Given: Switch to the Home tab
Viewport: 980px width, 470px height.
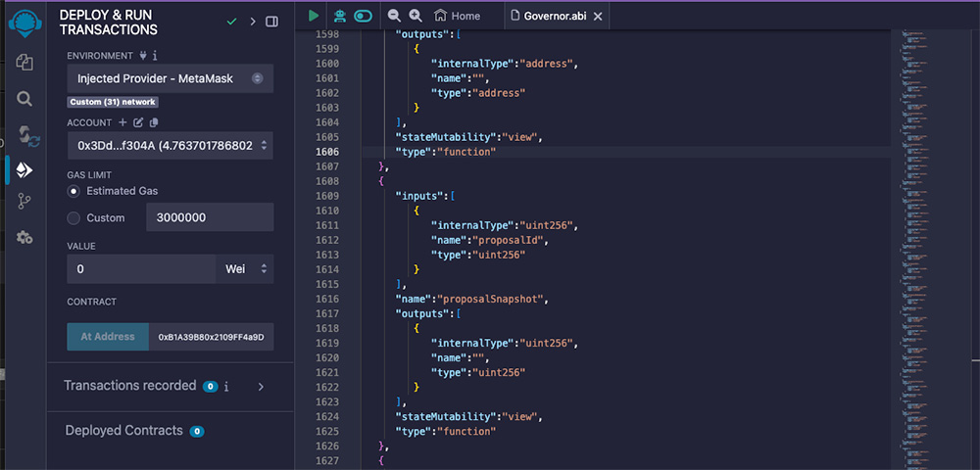Looking at the screenshot, I should 457,16.
